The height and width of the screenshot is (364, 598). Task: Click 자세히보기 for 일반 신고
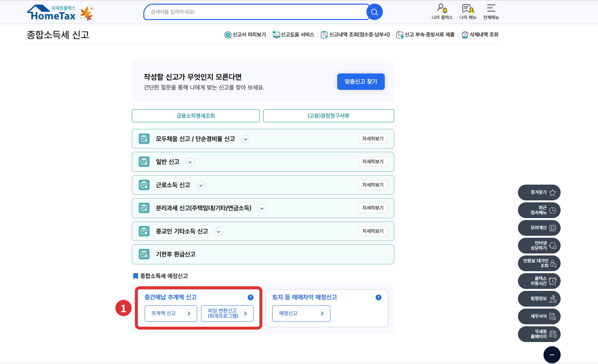(373, 162)
